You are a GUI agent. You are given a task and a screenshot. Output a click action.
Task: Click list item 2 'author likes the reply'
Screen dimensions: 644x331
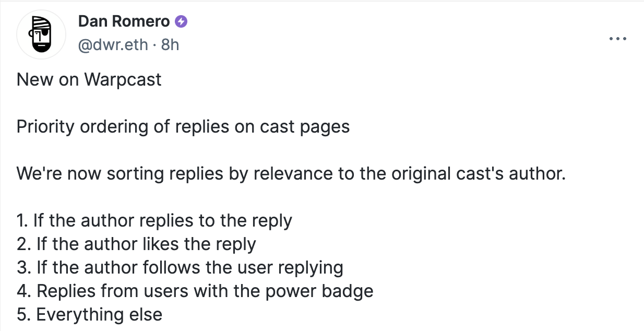pos(137,244)
